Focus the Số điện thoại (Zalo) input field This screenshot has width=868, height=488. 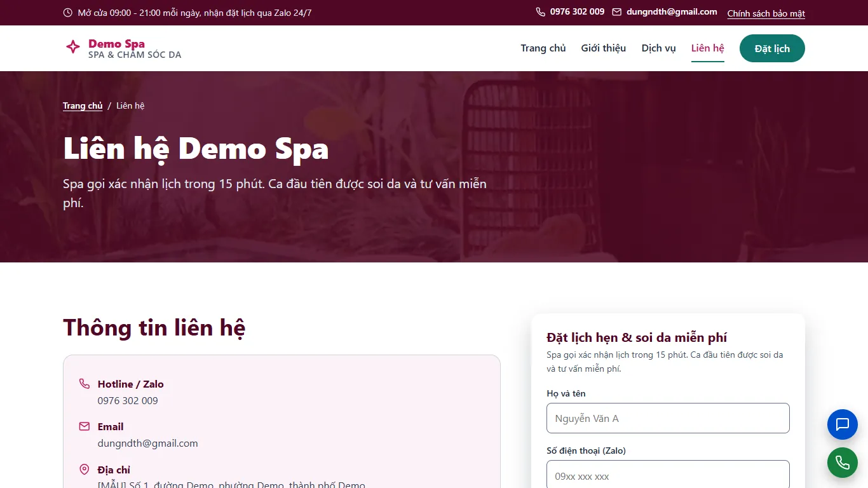[668, 475]
